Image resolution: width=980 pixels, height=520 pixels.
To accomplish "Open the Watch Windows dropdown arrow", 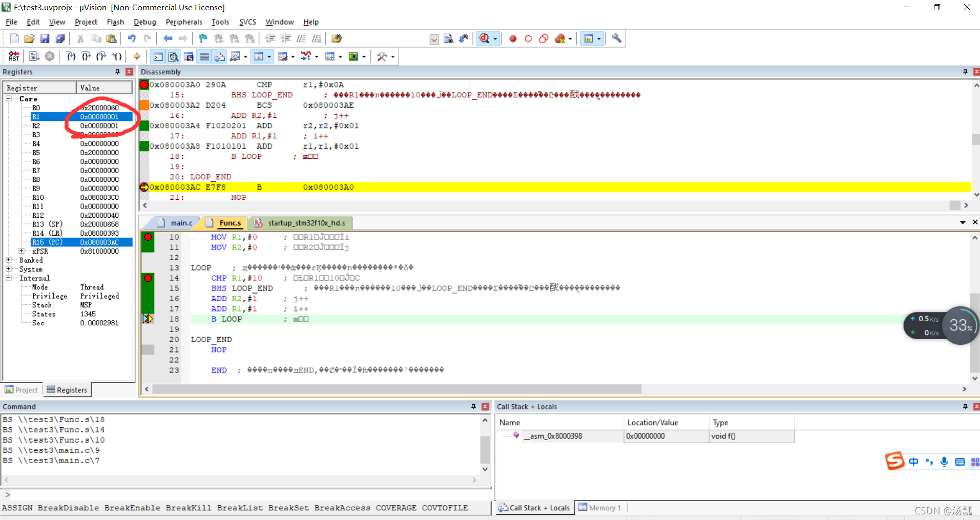I will click(245, 57).
